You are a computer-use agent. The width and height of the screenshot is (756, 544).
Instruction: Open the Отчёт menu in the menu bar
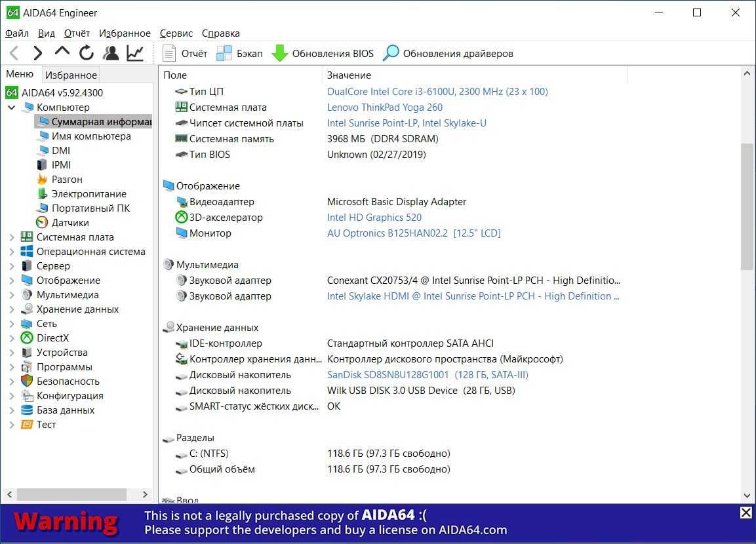pos(77,33)
